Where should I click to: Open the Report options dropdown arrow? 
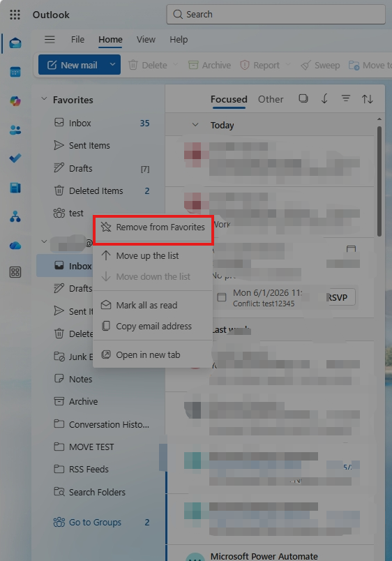point(288,65)
